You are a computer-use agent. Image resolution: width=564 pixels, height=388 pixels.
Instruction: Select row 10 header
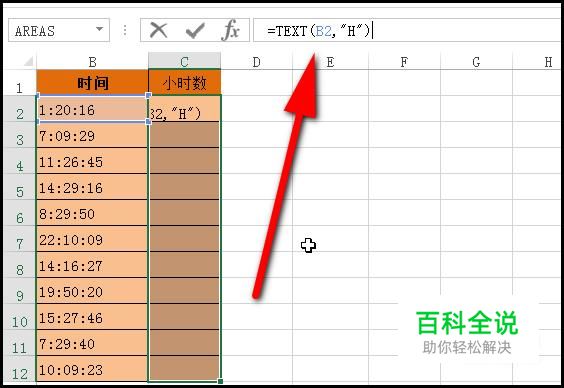pos(20,317)
